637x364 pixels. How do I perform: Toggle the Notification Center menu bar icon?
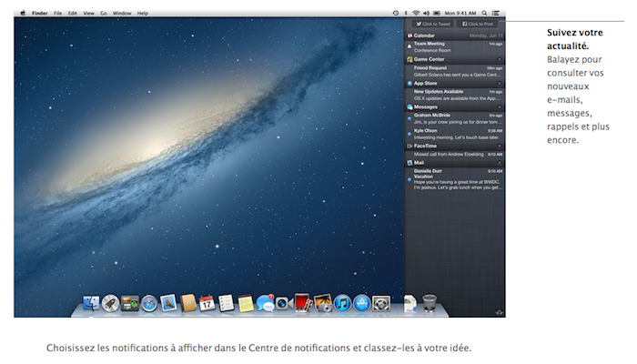tap(497, 13)
